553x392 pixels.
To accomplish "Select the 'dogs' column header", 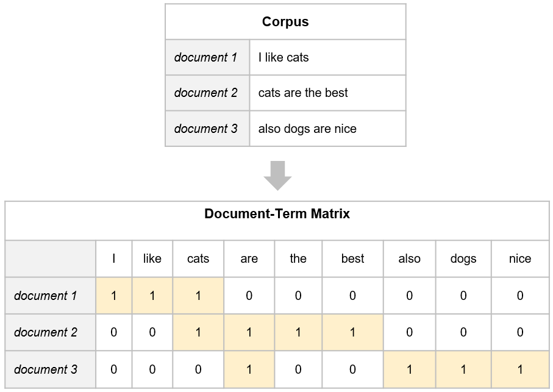I will (x=463, y=258).
